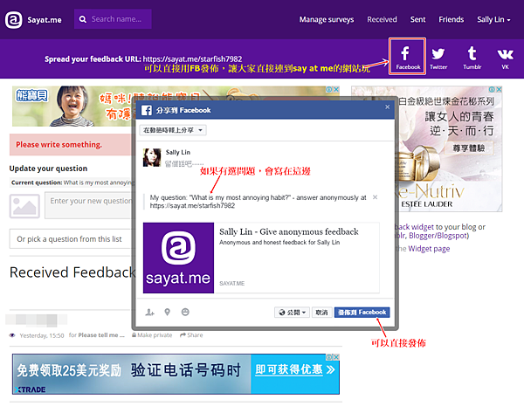
Task: Remove the quoted question text in dialog
Action: point(375,197)
